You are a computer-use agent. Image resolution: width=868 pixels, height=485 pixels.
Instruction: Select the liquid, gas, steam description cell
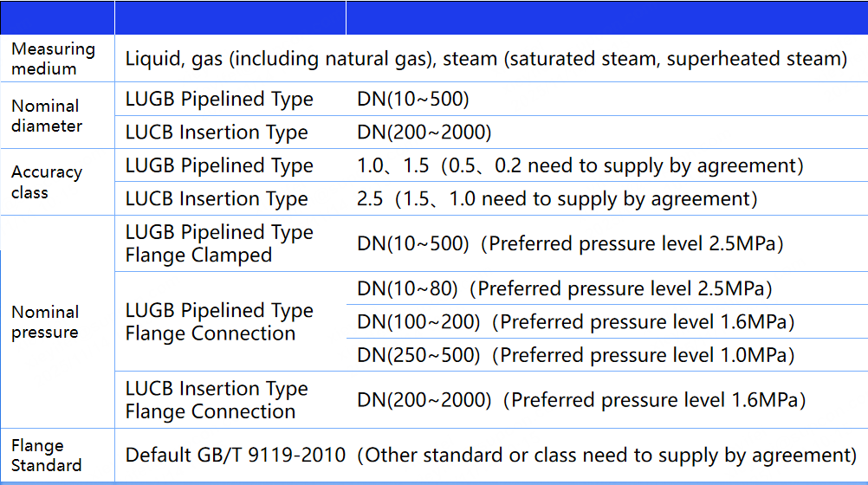pyautogui.click(x=486, y=59)
